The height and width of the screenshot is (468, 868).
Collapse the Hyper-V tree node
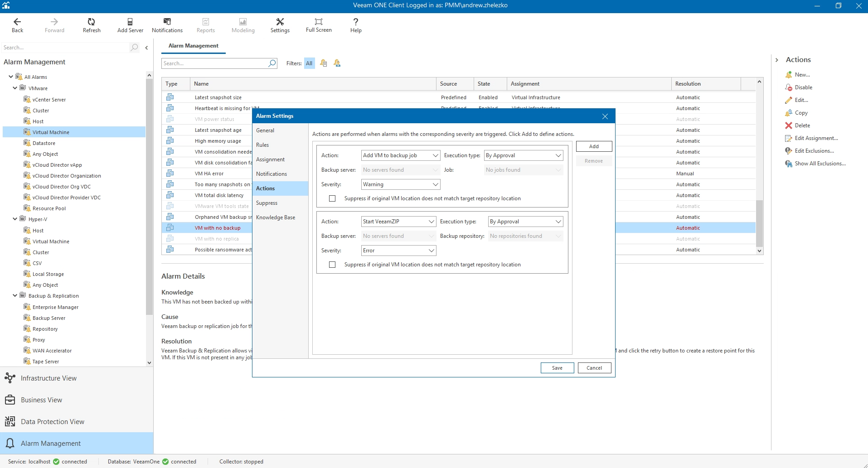tap(15, 219)
